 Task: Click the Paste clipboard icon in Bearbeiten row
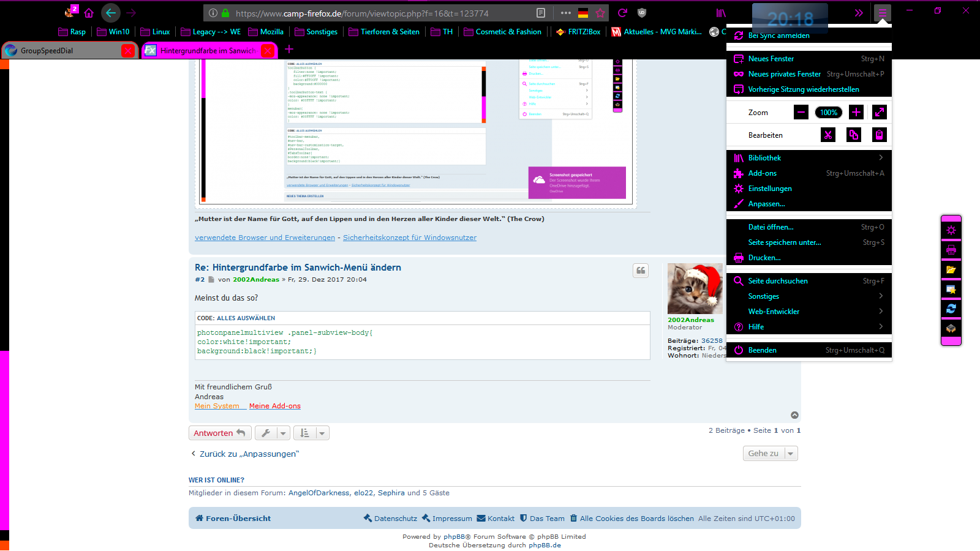(x=879, y=135)
